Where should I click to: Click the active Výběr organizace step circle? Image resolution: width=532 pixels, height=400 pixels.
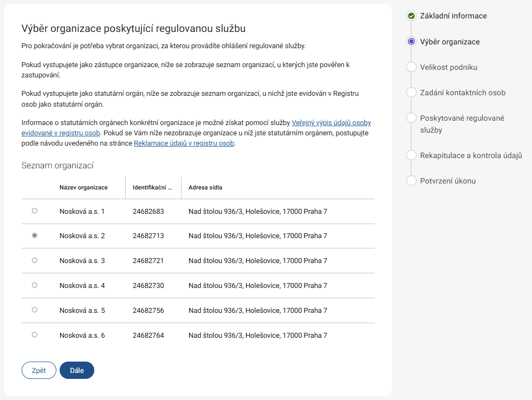click(x=411, y=42)
